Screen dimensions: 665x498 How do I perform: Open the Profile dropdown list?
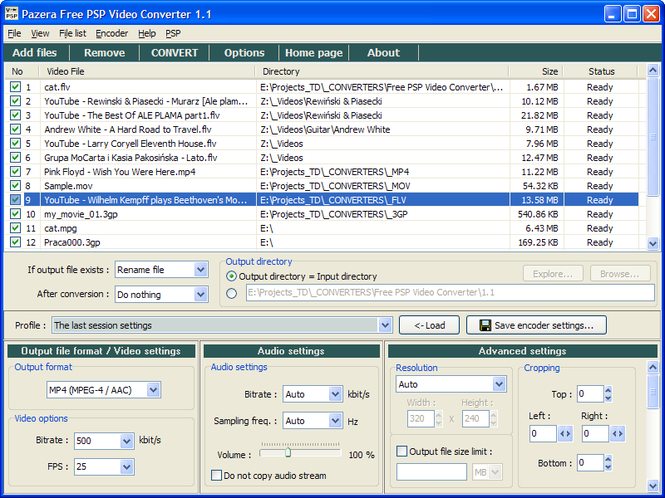387,326
